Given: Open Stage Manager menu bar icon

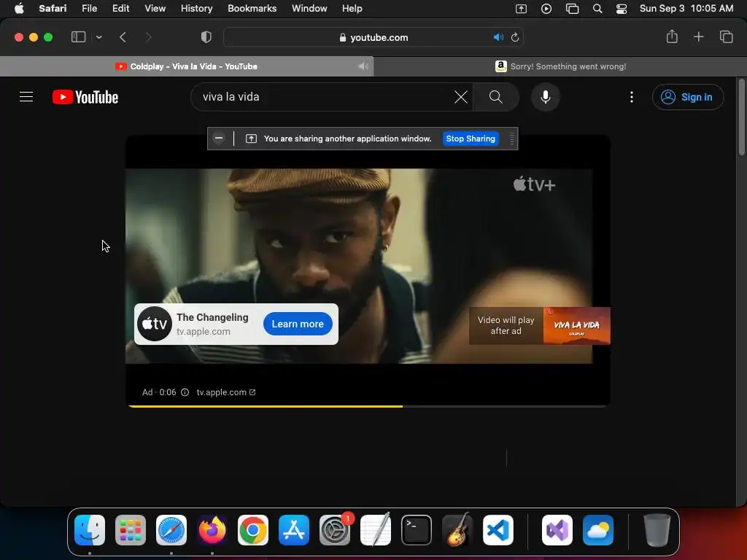Looking at the screenshot, I should pos(572,9).
